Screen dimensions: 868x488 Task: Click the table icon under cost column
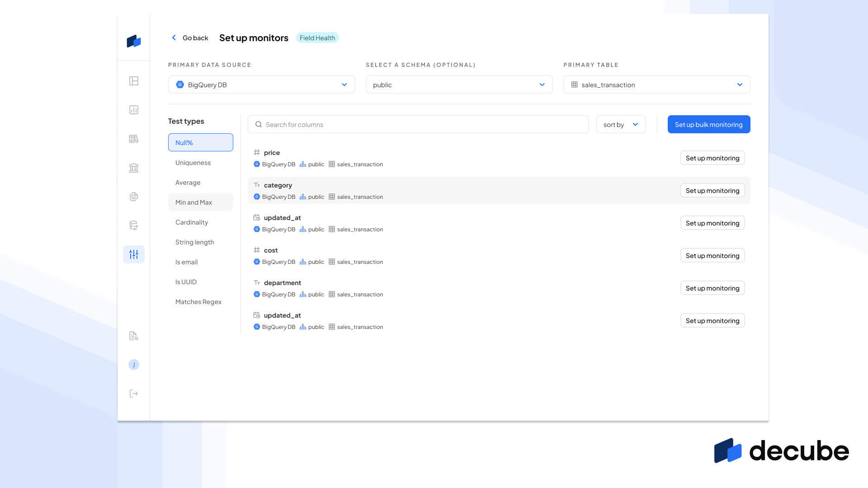point(332,262)
